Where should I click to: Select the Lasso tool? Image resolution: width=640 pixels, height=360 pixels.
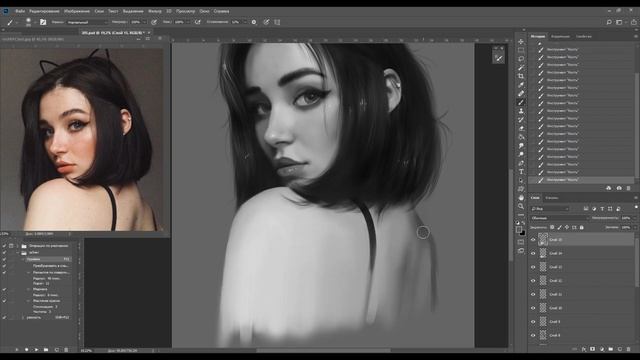tap(521, 59)
